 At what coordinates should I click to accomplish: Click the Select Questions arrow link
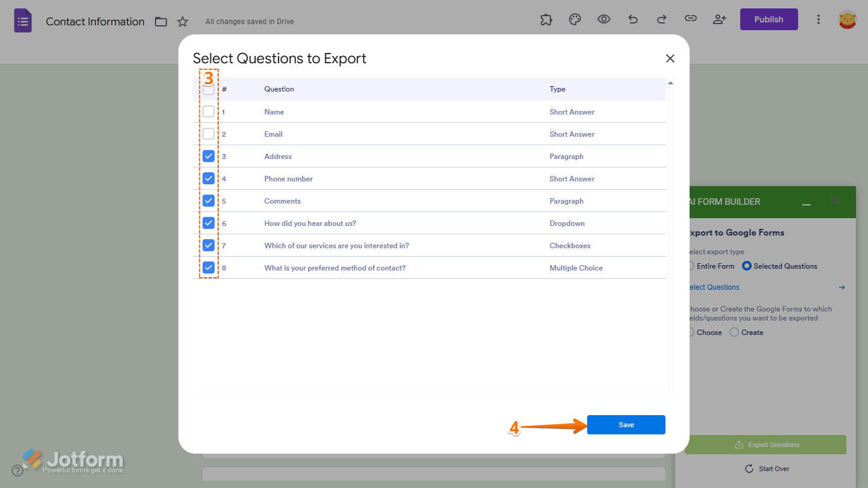tap(841, 287)
